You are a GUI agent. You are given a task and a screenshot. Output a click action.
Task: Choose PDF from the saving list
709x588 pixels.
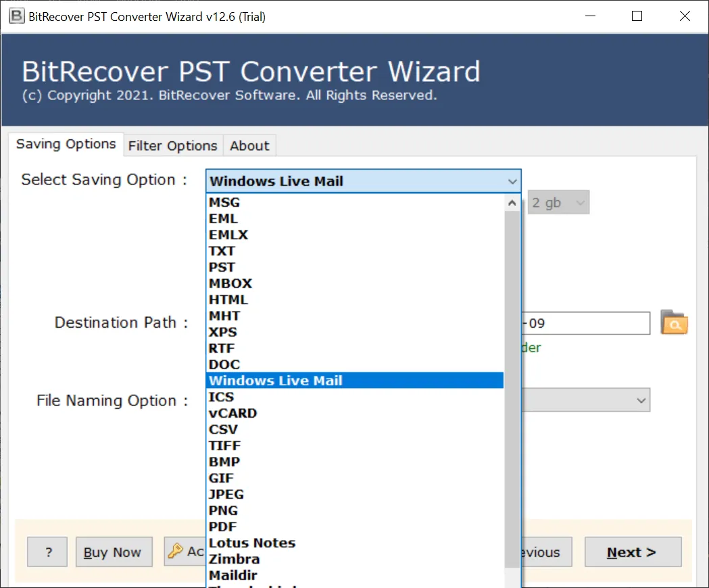click(223, 526)
